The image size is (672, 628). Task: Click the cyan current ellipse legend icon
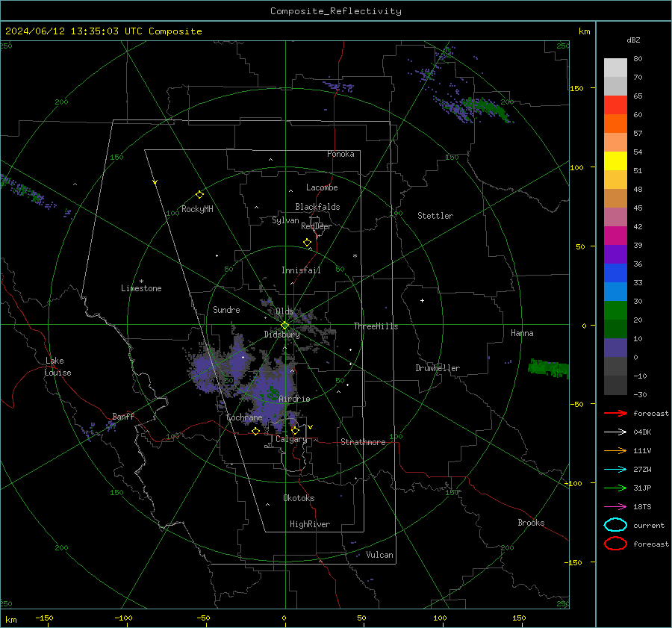pyautogui.click(x=615, y=525)
